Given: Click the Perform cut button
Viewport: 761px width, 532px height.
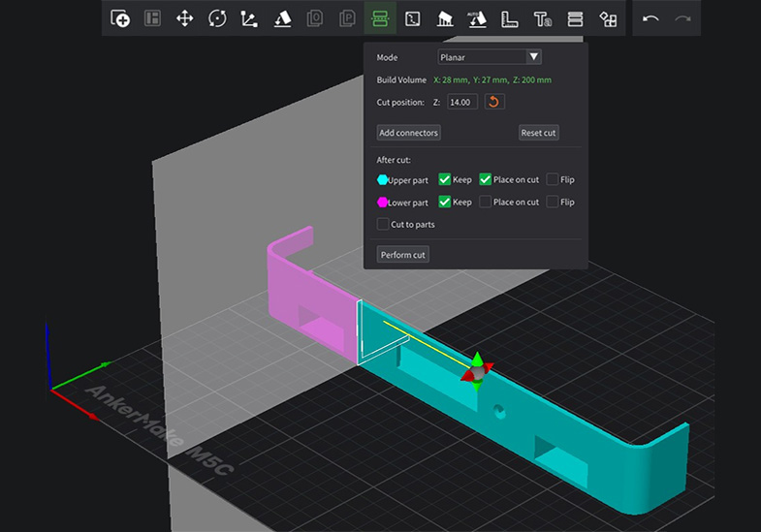Looking at the screenshot, I should [x=403, y=255].
